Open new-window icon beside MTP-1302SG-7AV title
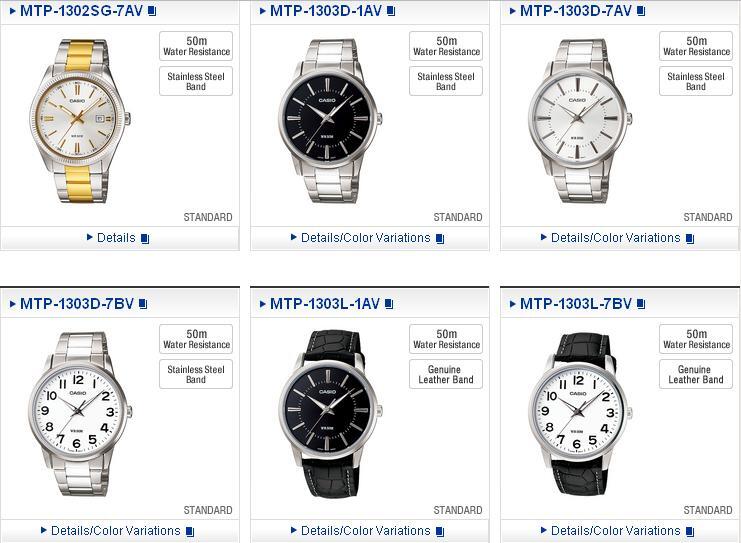This screenshot has width=741, height=543. [x=152, y=10]
